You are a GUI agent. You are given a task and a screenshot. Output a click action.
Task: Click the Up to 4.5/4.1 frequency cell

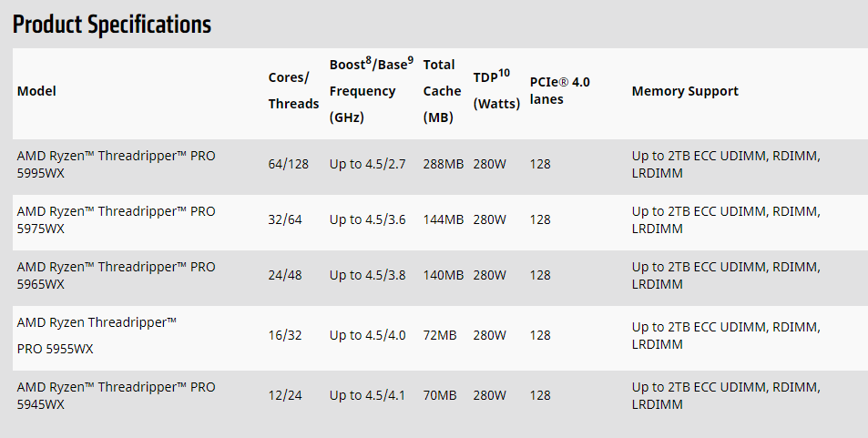pyautogui.click(x=367, y=395)
